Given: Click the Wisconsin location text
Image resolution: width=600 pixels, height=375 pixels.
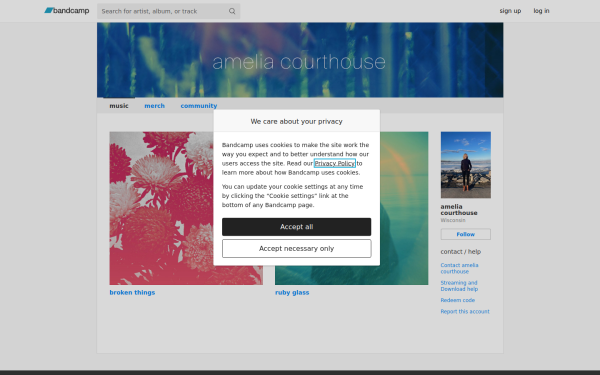Looking at the screenshot, I should pos(453,220).
